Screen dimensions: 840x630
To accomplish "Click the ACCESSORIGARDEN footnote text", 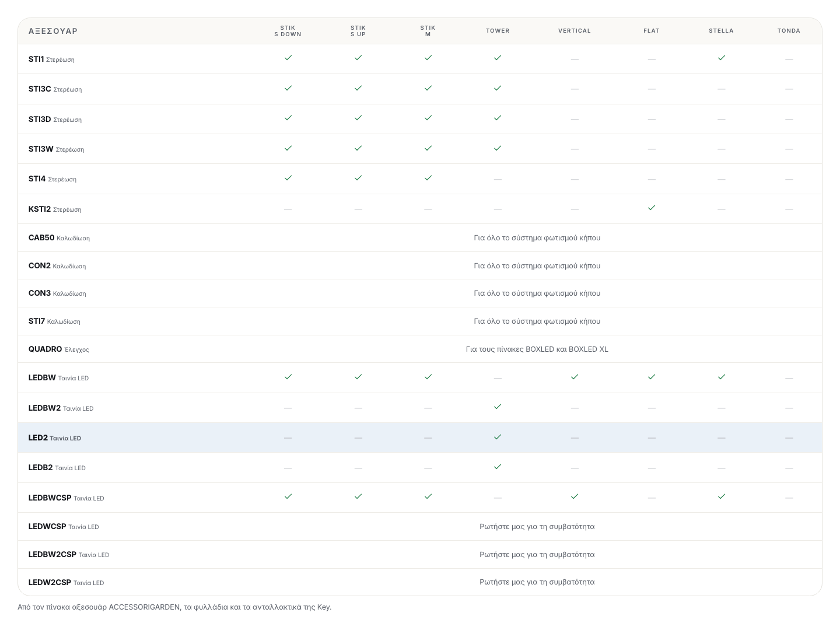I will click(174, 607).
